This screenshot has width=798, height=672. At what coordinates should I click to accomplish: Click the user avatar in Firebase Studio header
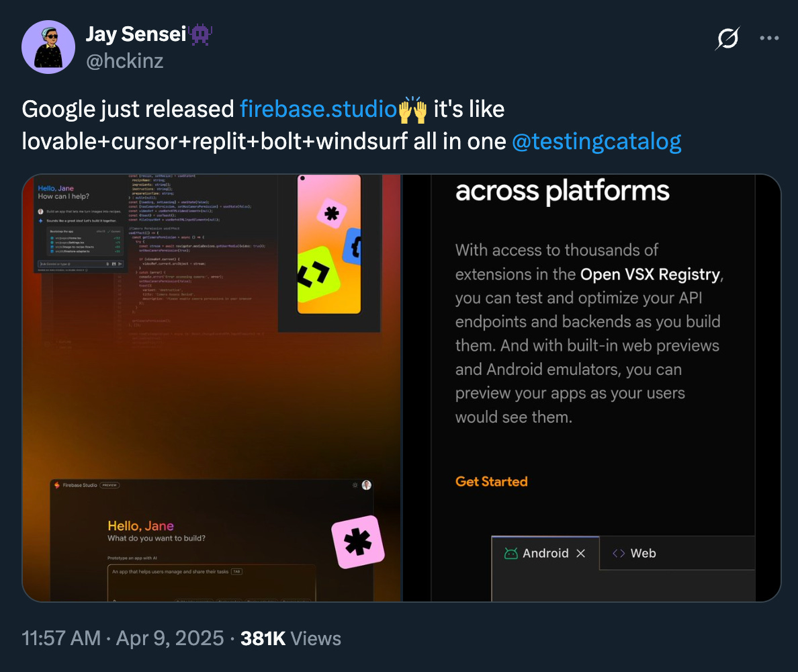pyautogui.click(x=367, y=485)
